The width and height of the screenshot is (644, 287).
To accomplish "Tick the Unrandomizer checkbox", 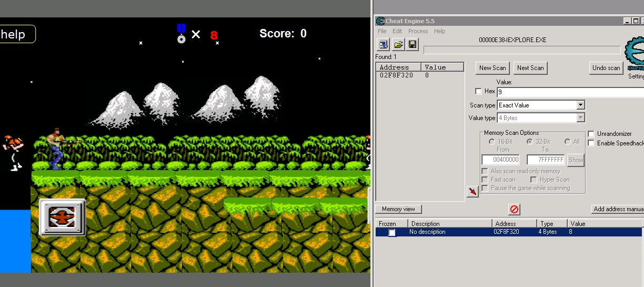I will coord(591,134).
